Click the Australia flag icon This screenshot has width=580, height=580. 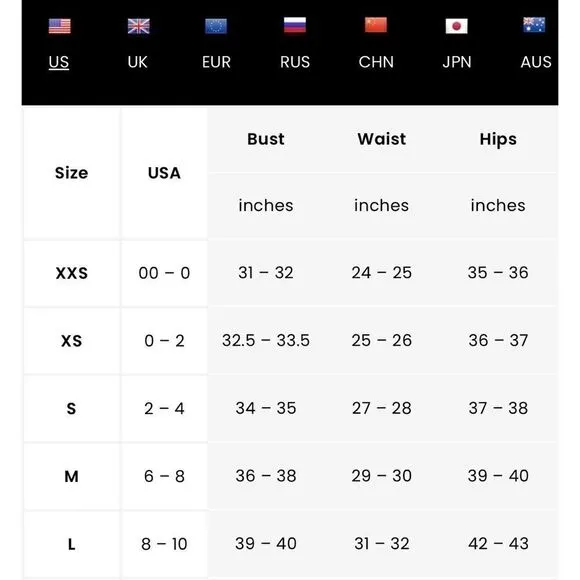point(534,25)
